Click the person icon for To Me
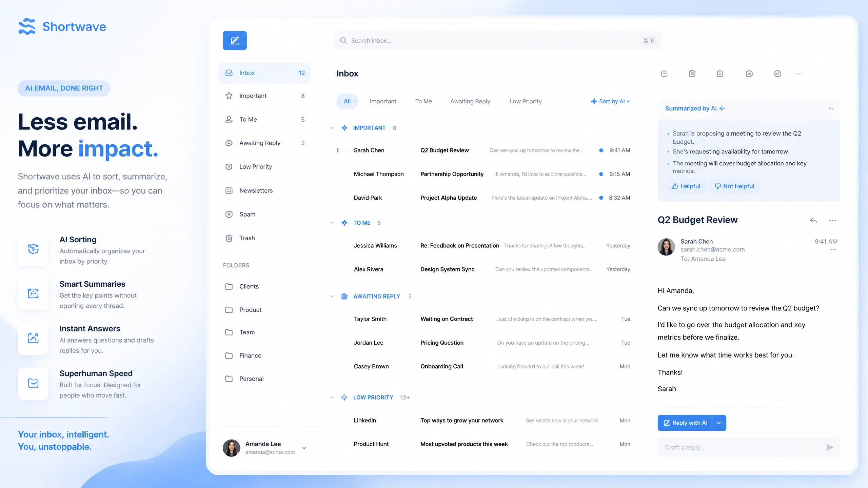This screenshot has width=868, height=488. pyautogui.click(x=229, y=119)
